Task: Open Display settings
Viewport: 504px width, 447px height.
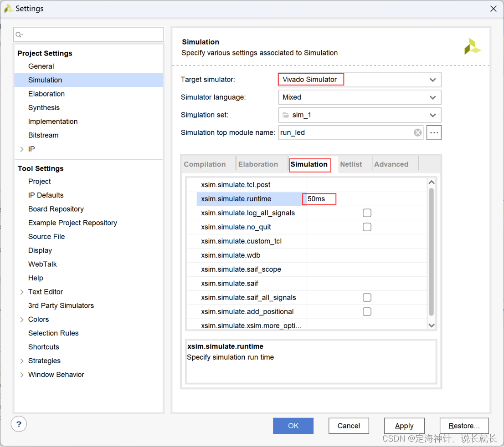Action: tap(40, 251)
